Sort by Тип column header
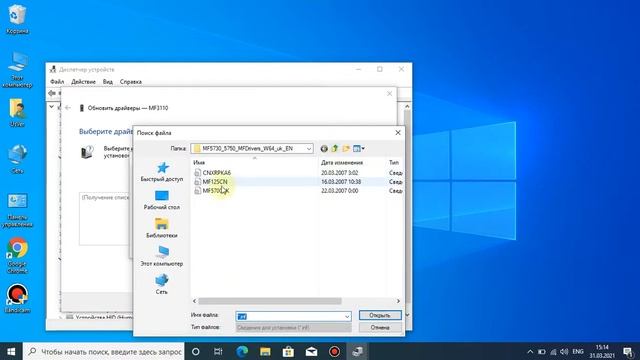 pyautogui.click(x=394, y=162)
